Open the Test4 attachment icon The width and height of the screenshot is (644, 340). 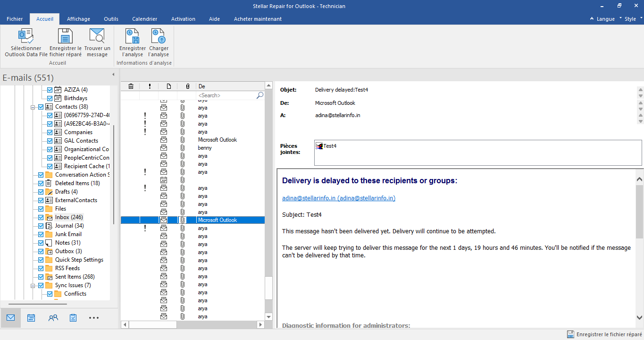[319, 146]
